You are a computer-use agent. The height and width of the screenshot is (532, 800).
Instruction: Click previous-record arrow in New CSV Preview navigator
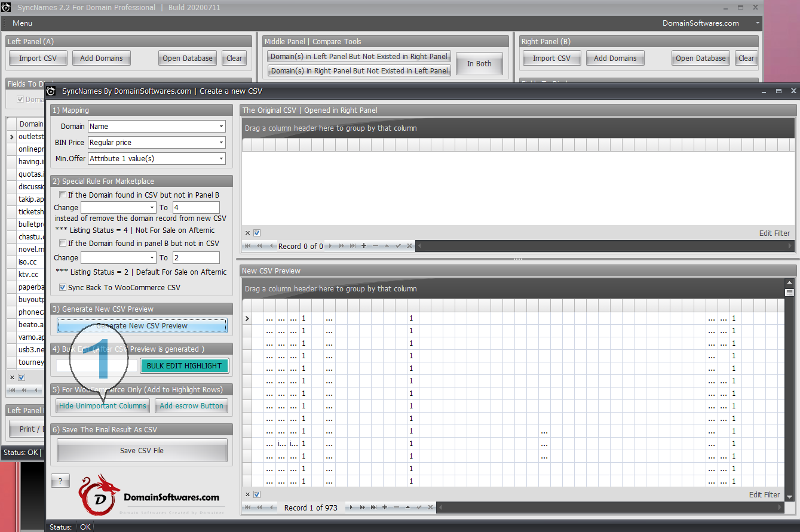pos(271,508)
